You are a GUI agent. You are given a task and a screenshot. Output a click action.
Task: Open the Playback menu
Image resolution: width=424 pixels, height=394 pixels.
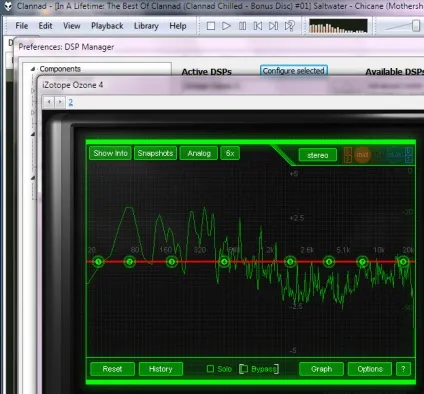(x=107, y=26)
